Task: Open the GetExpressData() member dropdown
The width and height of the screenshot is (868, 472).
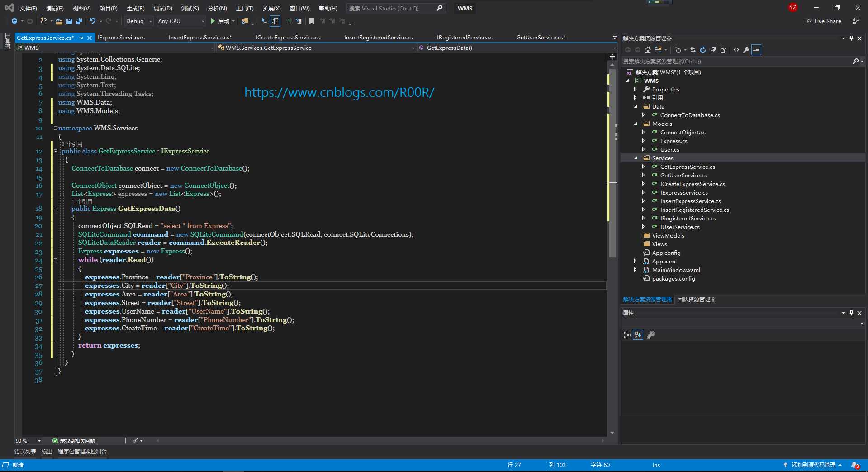Action: pyautogui.click(x=517, y=48)
